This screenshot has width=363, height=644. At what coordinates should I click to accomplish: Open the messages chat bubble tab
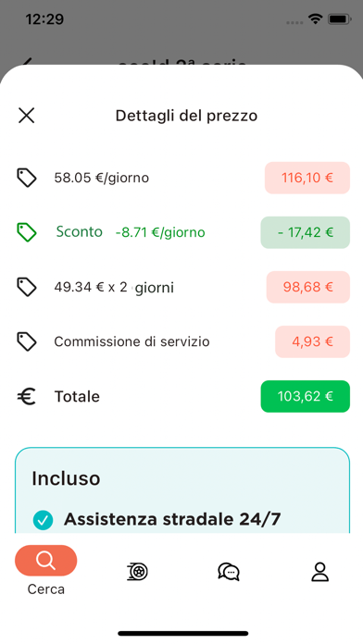(229, 571)
